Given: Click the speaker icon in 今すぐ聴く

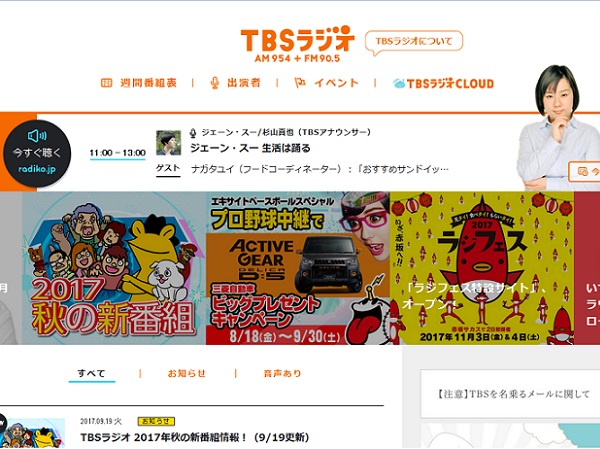Looking at the screenshot, I should pyautogui.click(x=37, y=136).
